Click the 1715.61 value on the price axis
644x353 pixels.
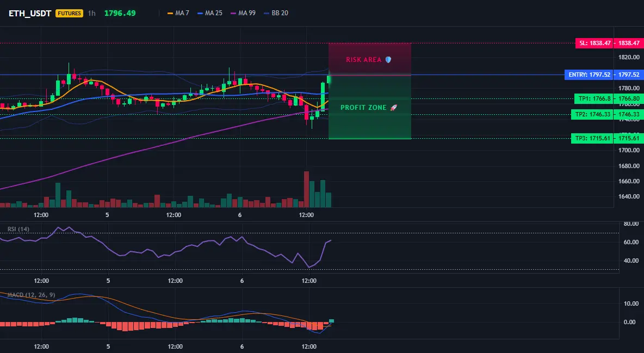click(629, 139)
